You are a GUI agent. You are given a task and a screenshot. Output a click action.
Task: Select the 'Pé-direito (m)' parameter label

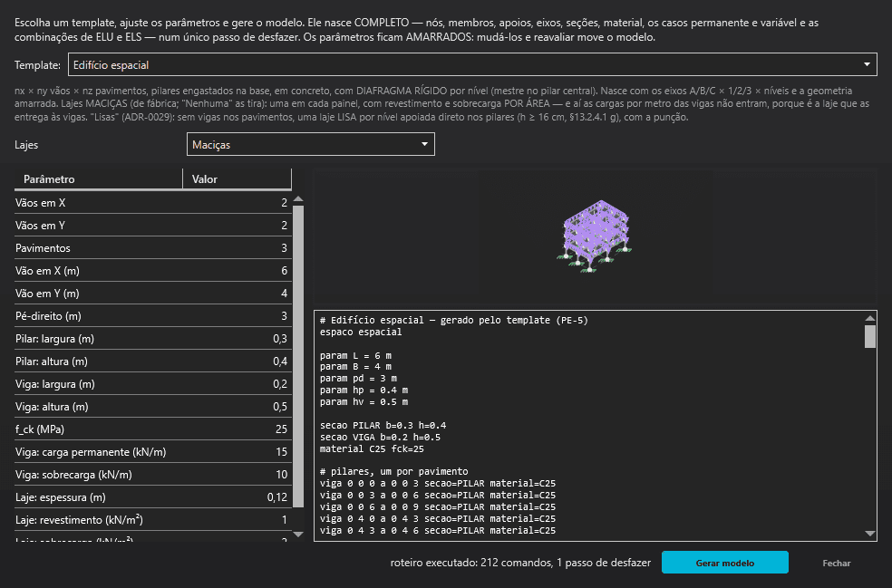click(x=48, y=315)
